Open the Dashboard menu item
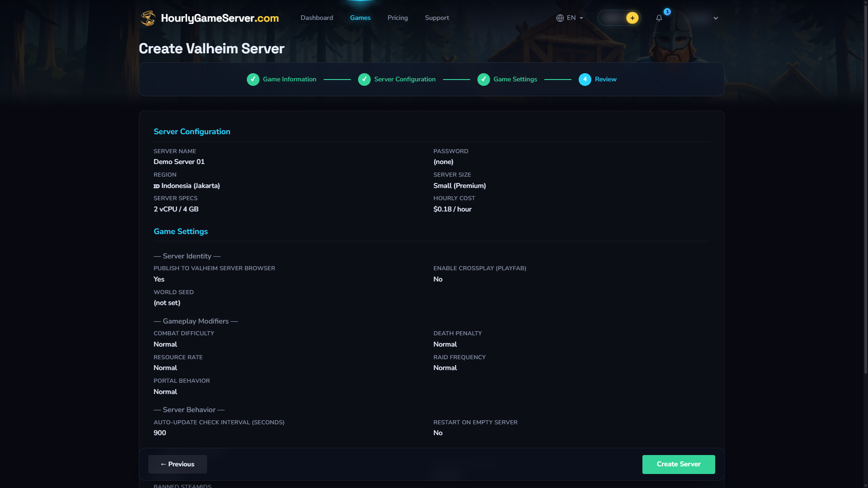Screen dimensions: 868x488 317,18
